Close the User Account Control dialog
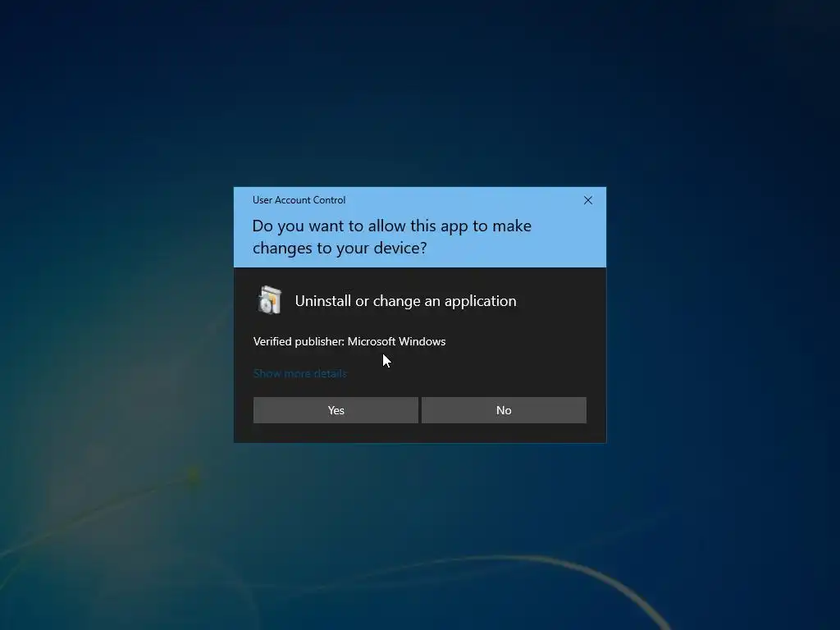 [587, 200]
